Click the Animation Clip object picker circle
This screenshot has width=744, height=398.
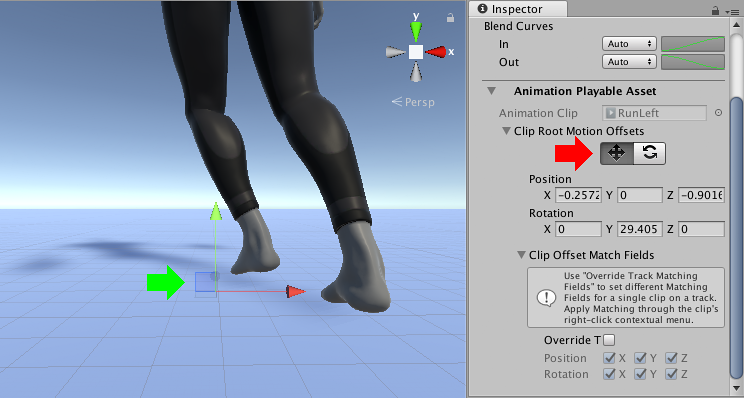pyautogui.click(x=718, y=113)
